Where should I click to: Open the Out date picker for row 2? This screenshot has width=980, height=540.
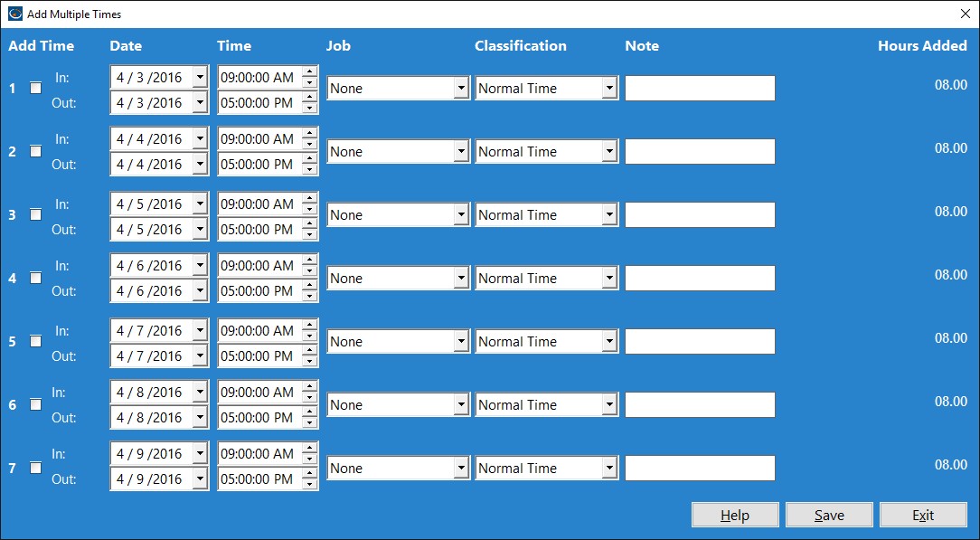click(200, 165)
